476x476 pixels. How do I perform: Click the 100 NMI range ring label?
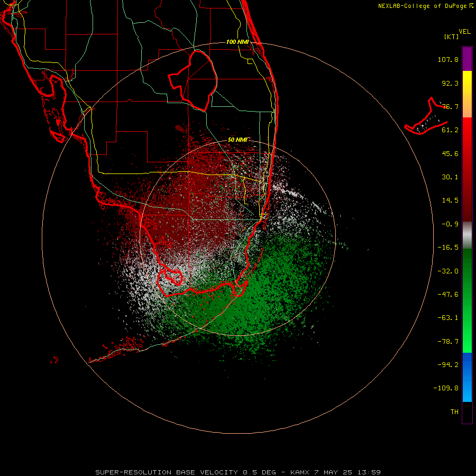(x=237, y=42)
